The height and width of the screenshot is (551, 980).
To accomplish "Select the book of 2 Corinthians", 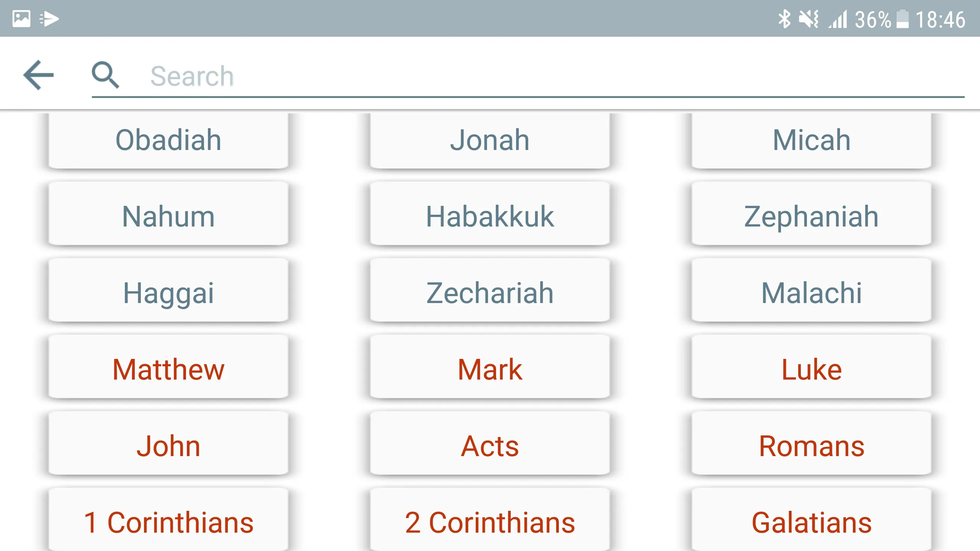I will point(489,522).
